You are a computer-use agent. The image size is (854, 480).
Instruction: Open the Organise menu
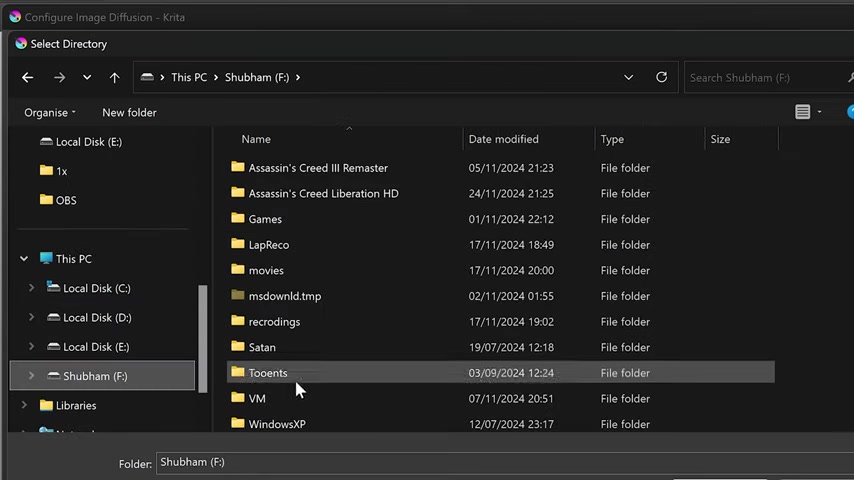coord(50,113)
